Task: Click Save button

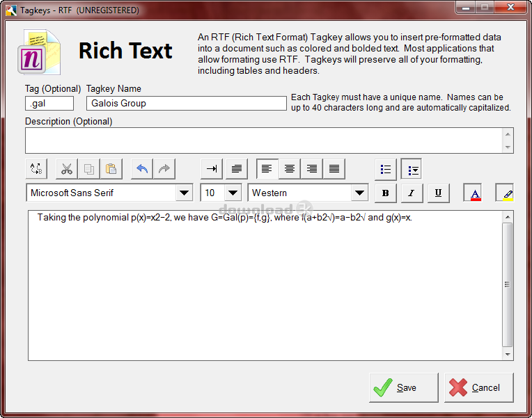Action: tap(404, 387)
